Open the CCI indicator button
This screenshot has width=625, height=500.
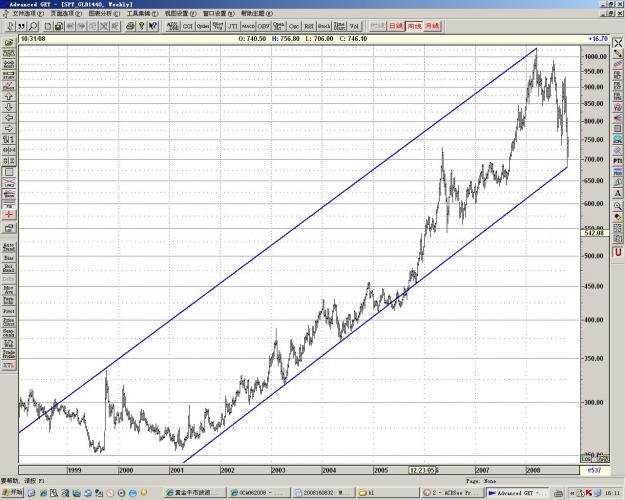[x=187, y=26]
